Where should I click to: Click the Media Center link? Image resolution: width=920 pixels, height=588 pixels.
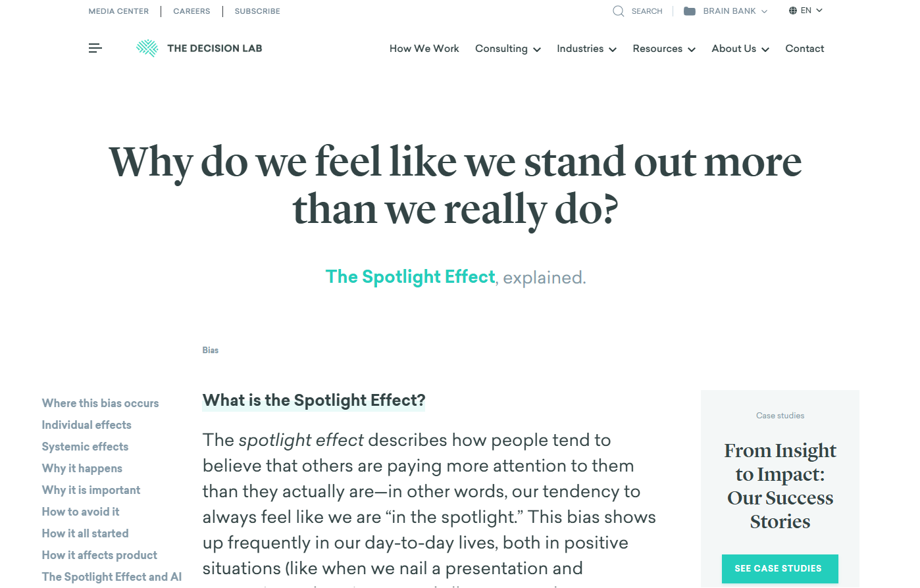coord(118,11)
